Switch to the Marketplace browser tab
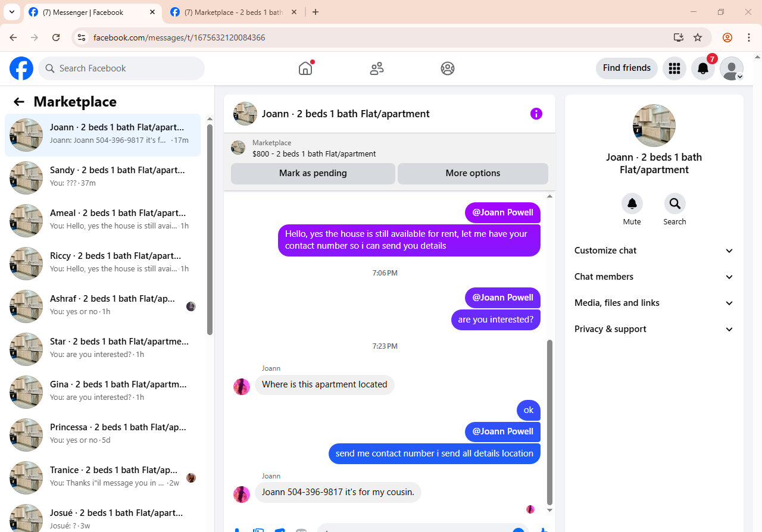The width and height of the screenshot is (762, 532). (x=234, y=12)
